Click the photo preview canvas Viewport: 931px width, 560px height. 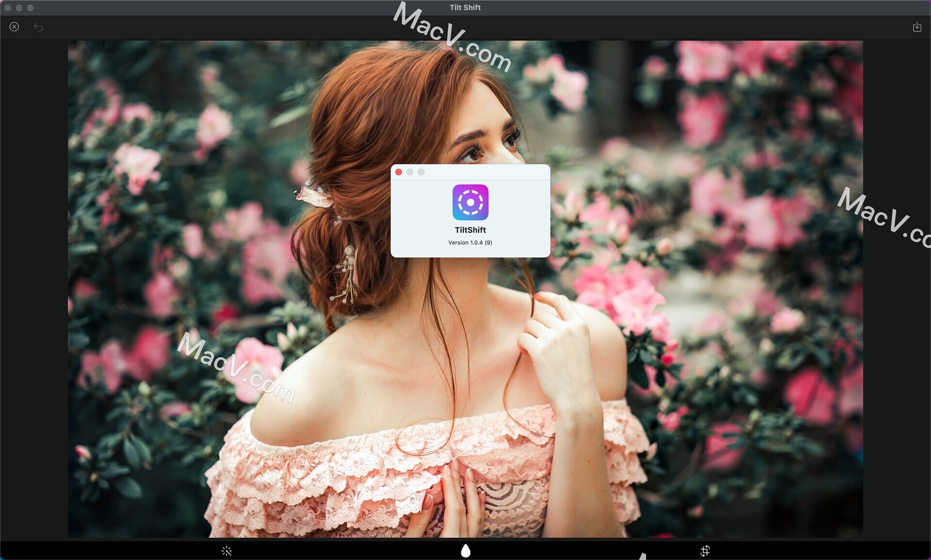click(465, 289)
